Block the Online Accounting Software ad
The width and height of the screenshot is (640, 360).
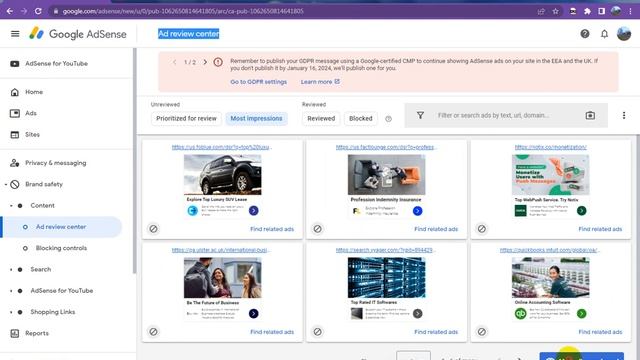[482, 332]
